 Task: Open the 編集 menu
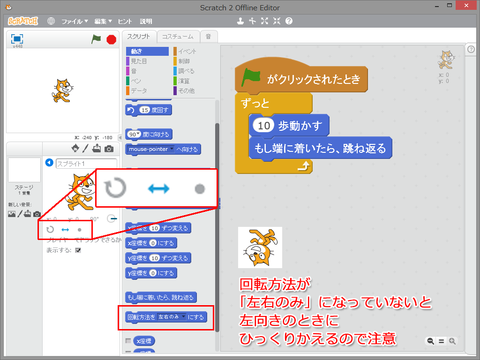(103, 21)
